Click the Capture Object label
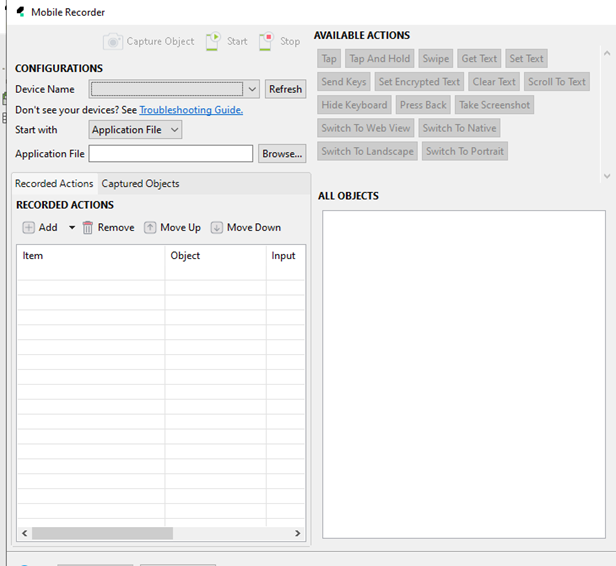 [160, 41]
